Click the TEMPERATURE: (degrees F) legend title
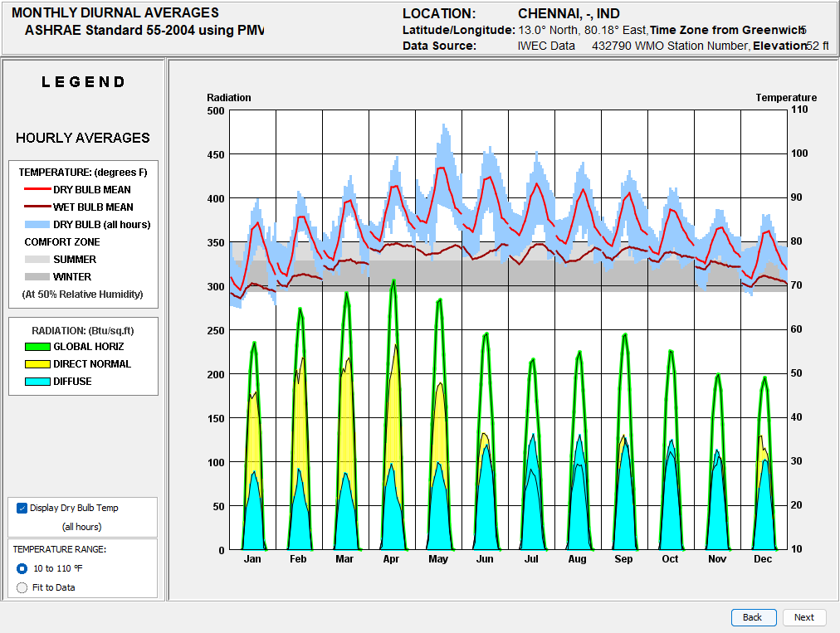840x633 pixels. 83,173
